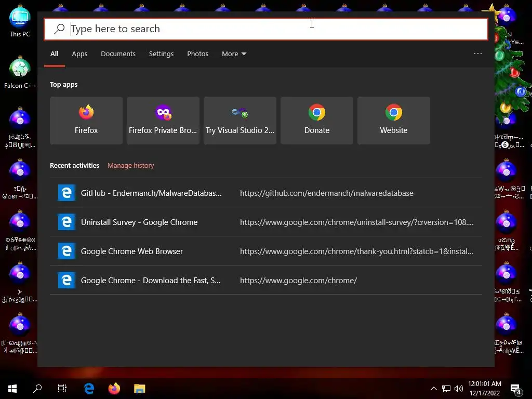Open the volume speaker tray icon
Image resolution: width=532 pixels, height=399 pixels.
coord(458,389)
